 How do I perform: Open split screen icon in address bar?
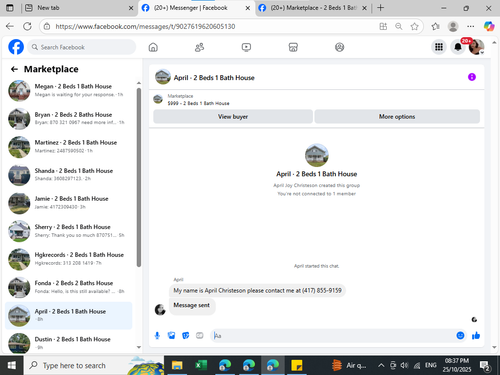click(x=383, y=26)
